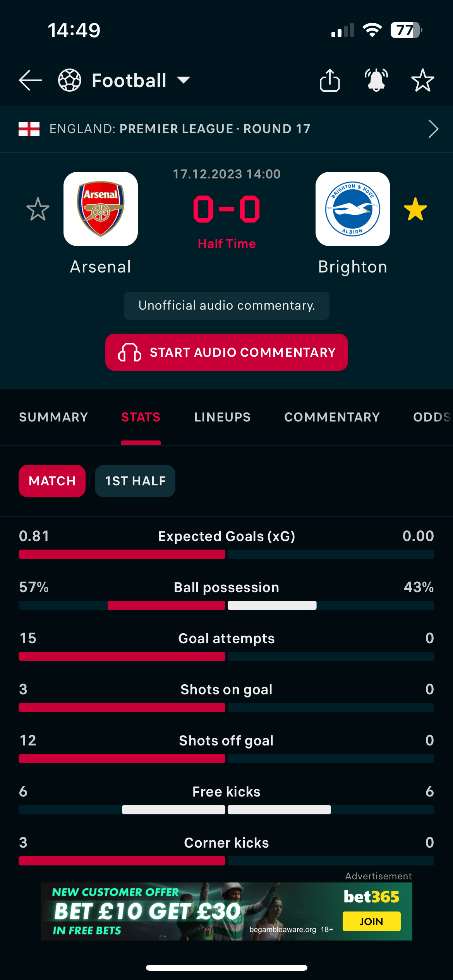Switch to the Lineups tab
This screenshot has width=453, height=980.
(222, 417)
